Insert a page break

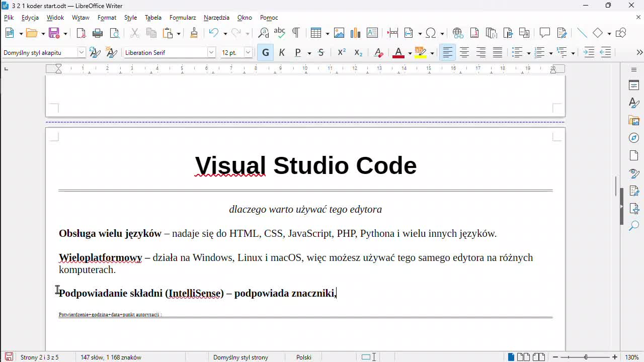392,33
